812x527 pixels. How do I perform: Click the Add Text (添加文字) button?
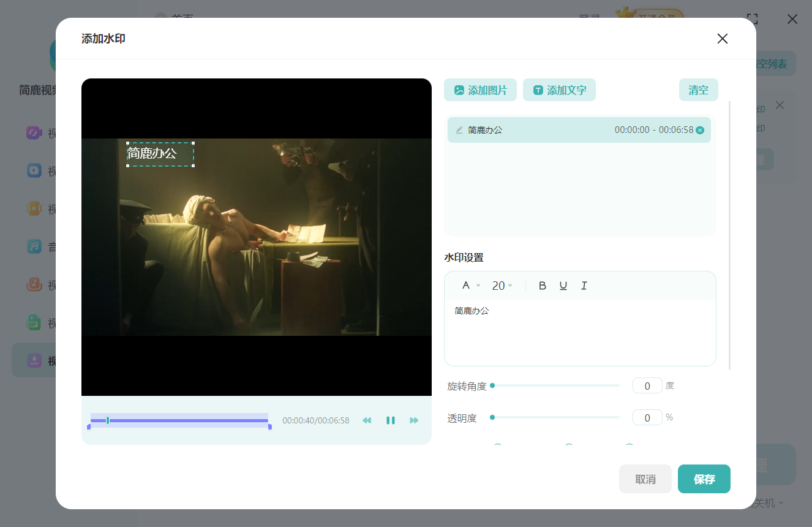559,90
